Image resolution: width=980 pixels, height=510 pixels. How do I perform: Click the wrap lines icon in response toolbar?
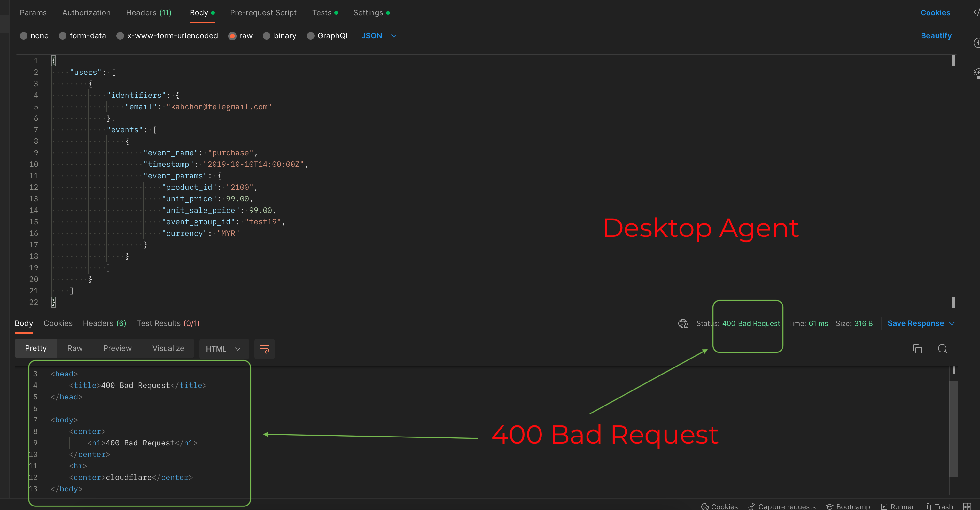click(264, 349)
